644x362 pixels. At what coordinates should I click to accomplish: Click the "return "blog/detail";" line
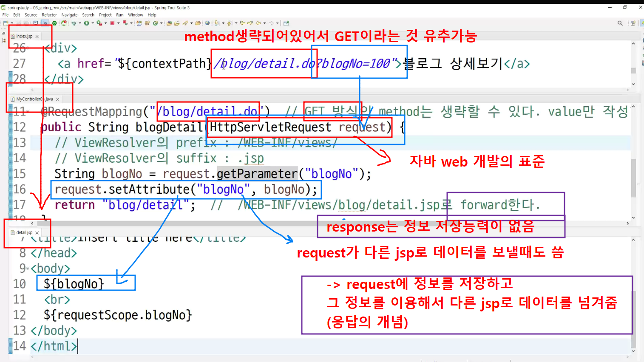click(x=125, y=205)
